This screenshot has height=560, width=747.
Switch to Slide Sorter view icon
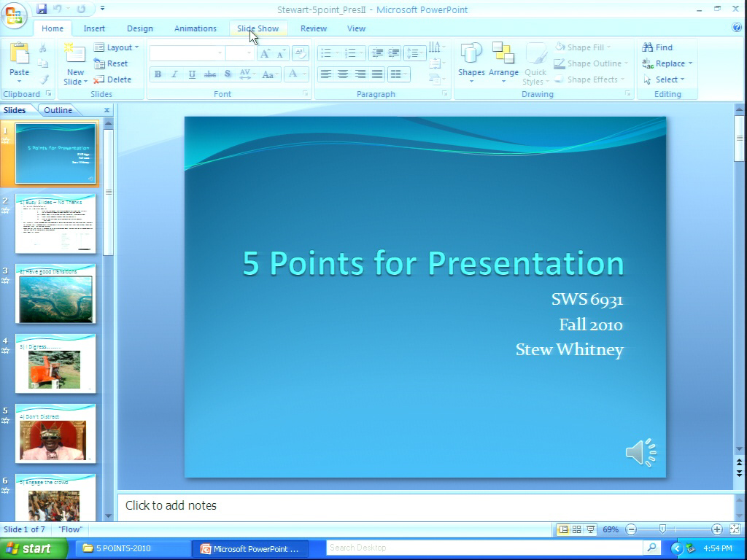576,529
